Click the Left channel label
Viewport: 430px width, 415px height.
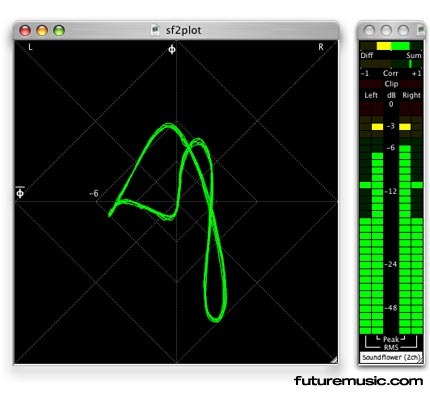[x=371, y=95]
